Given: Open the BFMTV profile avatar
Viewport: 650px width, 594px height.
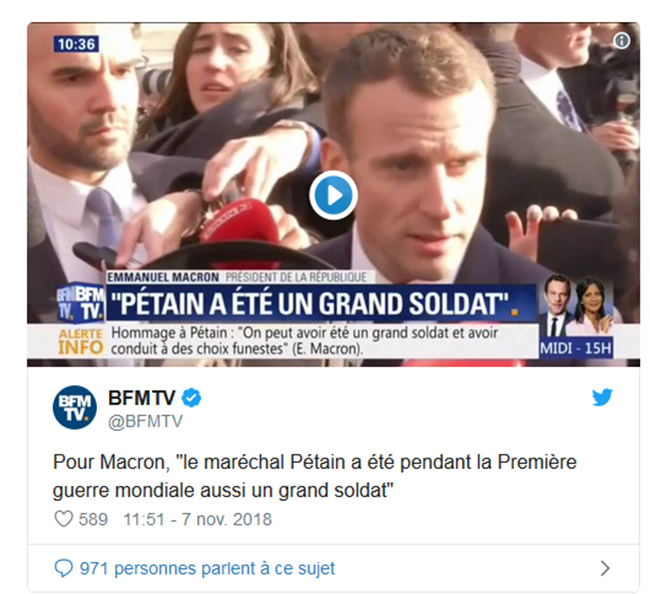Looking at the screenshot, I should tap(75, 407).
